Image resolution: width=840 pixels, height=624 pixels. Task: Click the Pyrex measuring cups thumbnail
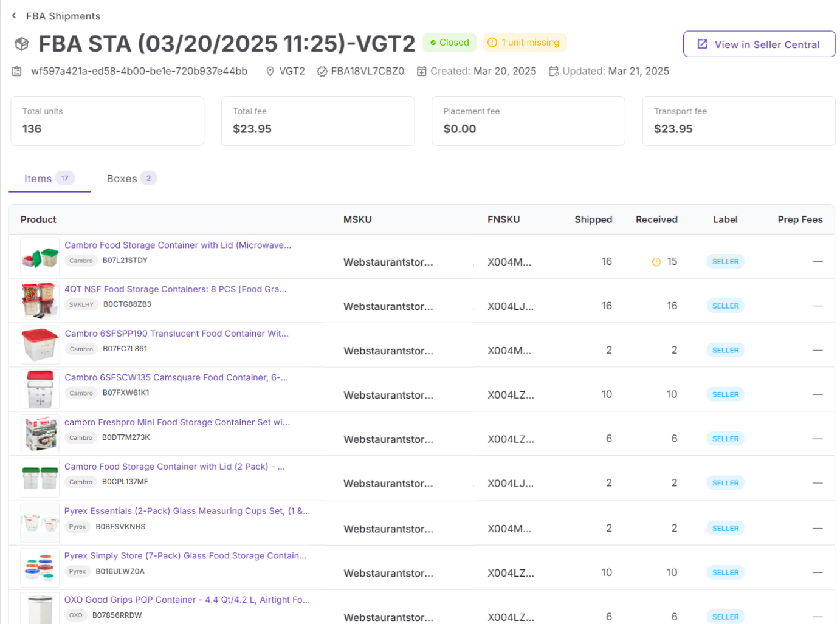40,523
